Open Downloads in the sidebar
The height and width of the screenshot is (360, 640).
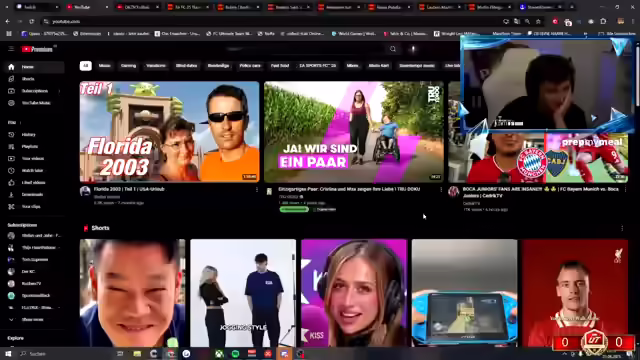tap(33, 195)
